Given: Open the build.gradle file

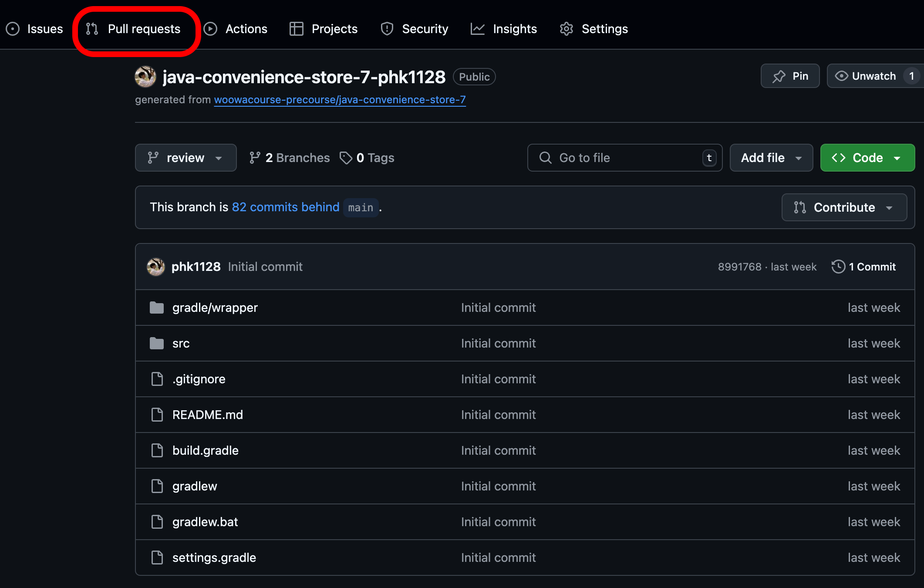Looking at the screenshot, I should coord(206,450).
